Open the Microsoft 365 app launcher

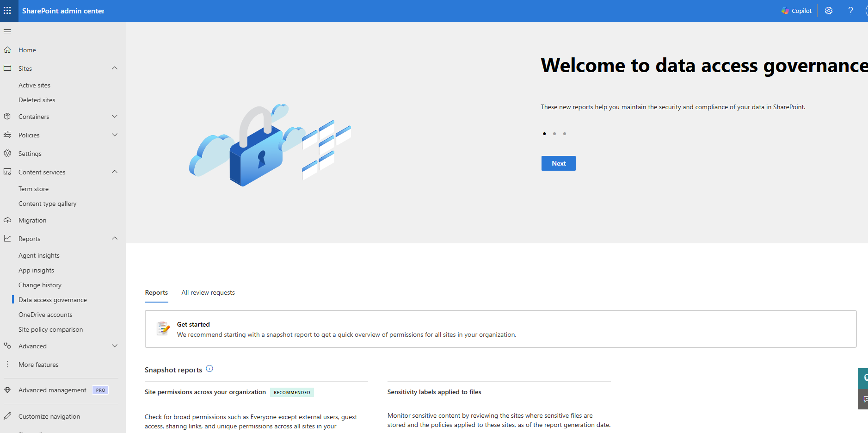[x=7, y=10]
